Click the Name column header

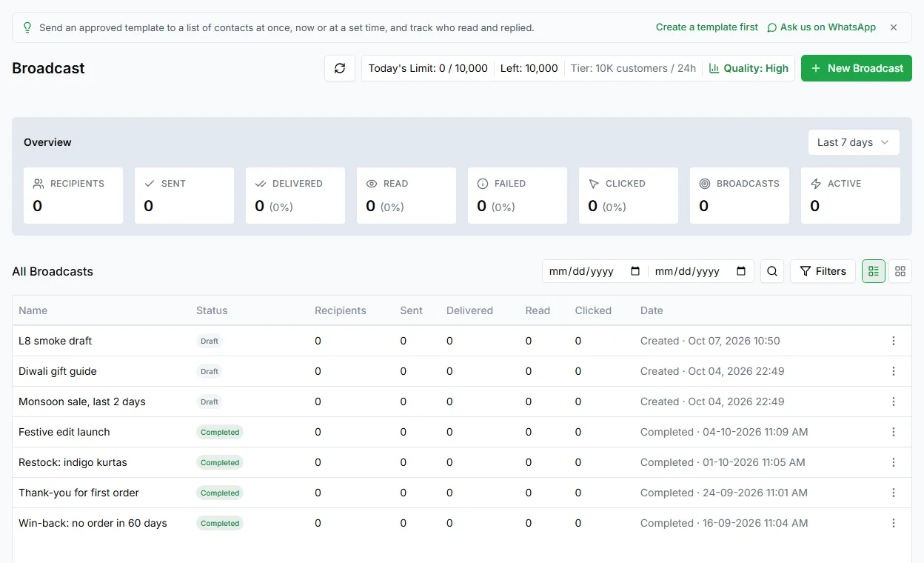(x=33, y=310)
